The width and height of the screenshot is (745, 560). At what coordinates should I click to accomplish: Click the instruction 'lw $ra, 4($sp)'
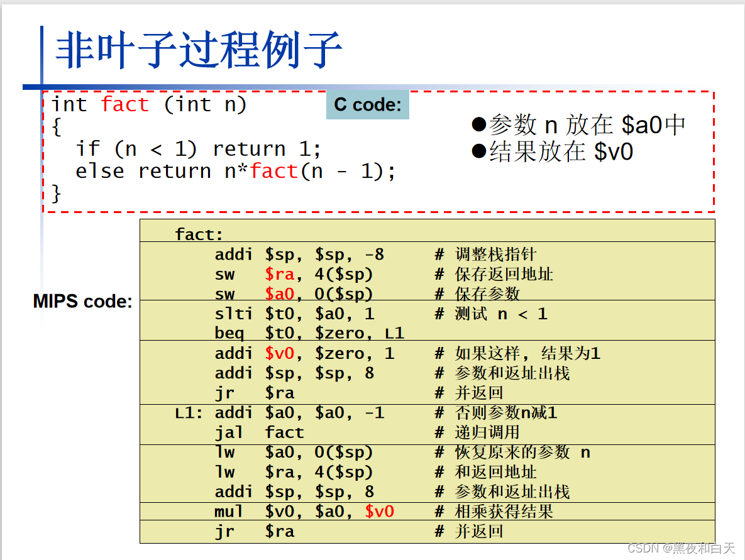[x=294, y=472]
